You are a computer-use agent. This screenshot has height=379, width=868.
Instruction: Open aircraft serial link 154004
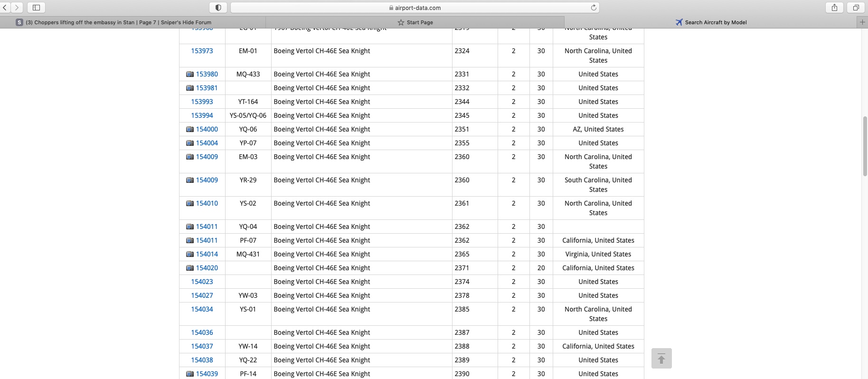click(x=207, y=143)
